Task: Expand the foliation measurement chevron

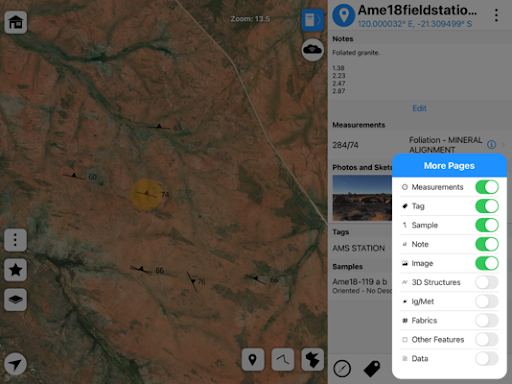Action: 503,145
